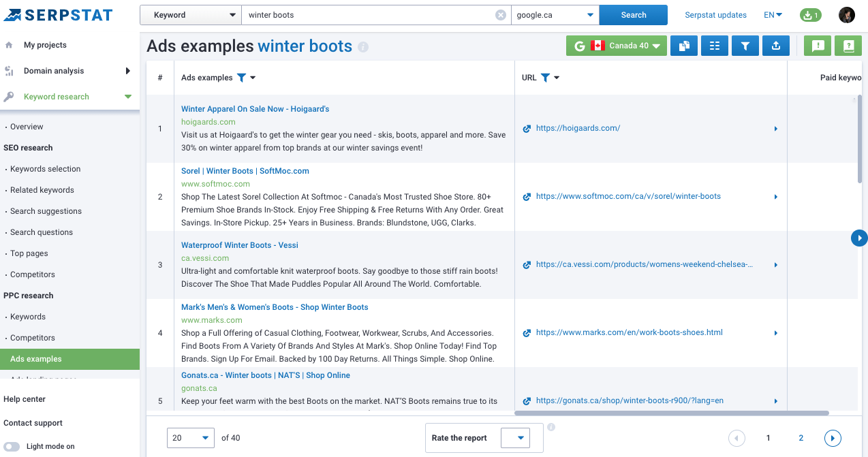Screen dimensions: 868x457
Task: Clear the winter boots search field
Action: [501, 15]
